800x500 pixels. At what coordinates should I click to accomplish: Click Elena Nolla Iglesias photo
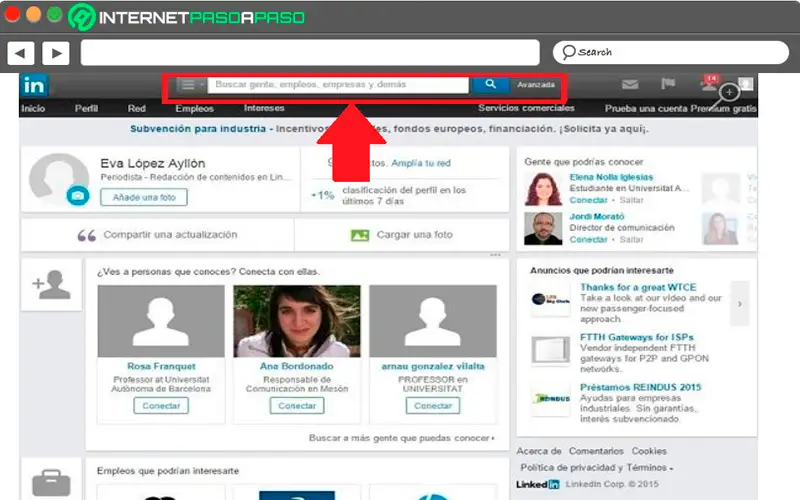(x=543, y=188)
